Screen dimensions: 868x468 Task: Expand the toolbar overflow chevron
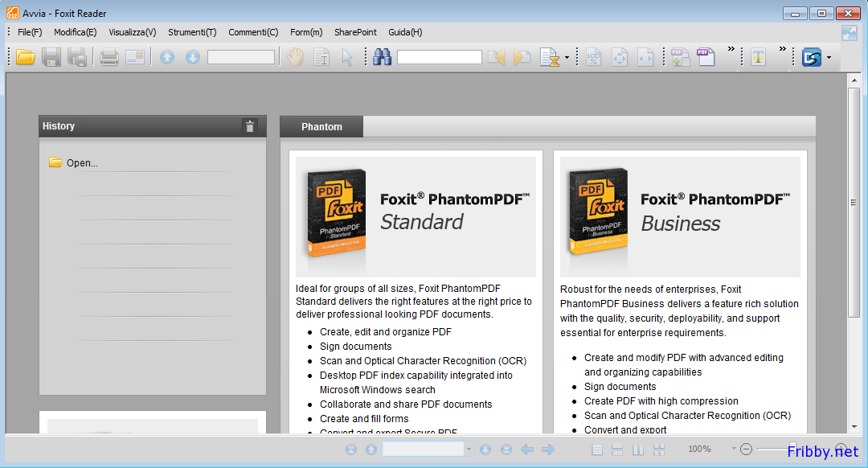[731, 50]
